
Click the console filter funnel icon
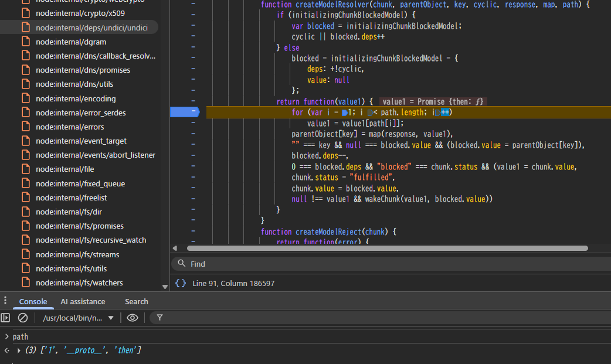(x=159, y=318)
